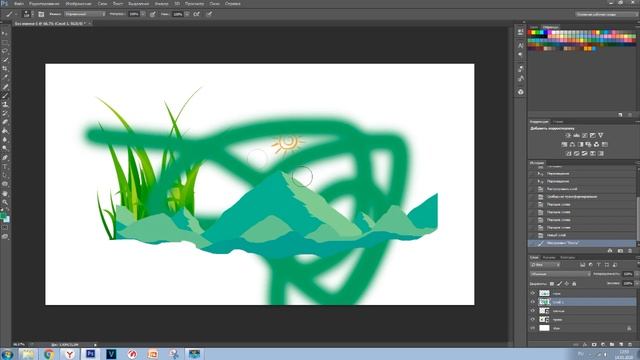Open the Фильтр menu

pos(162,4)
